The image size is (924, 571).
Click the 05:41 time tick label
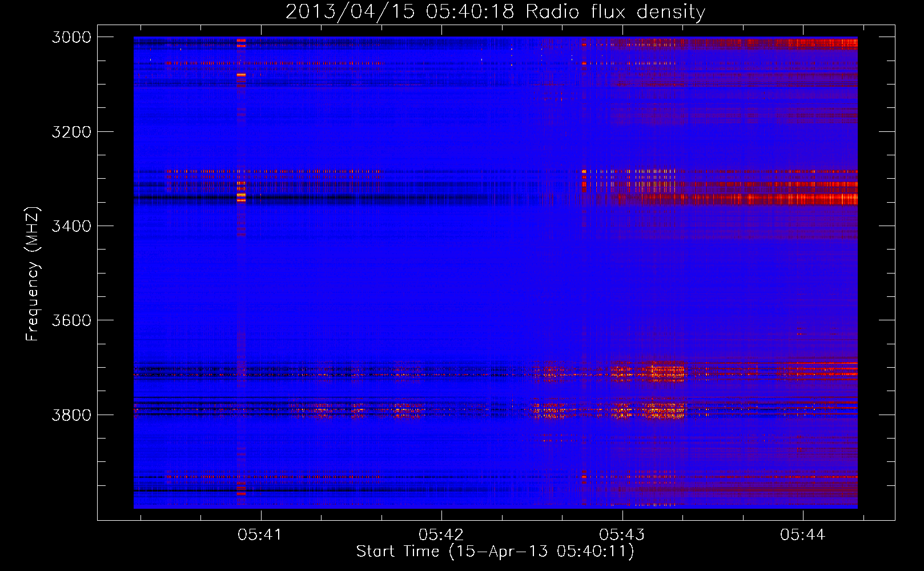(x=260, y=534)
